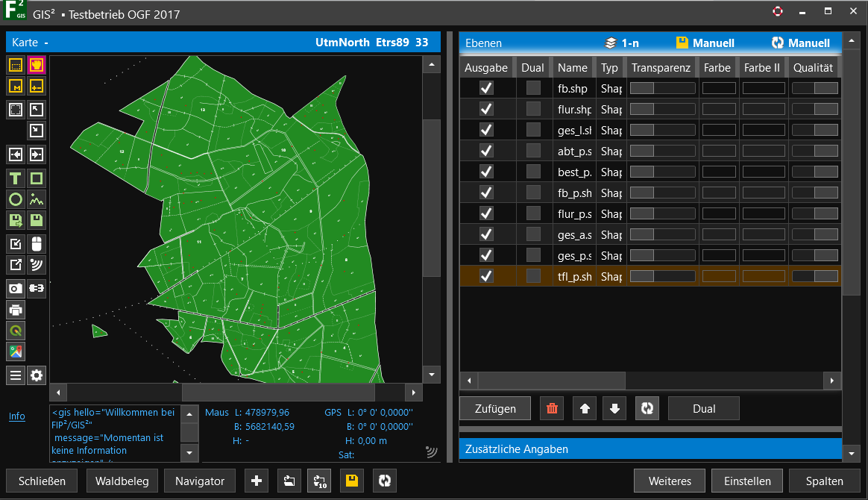Viewport: 868px width, 500px height.
Task: Activate the text label tool
Action: pyautogui.click(x=16, y=178)
